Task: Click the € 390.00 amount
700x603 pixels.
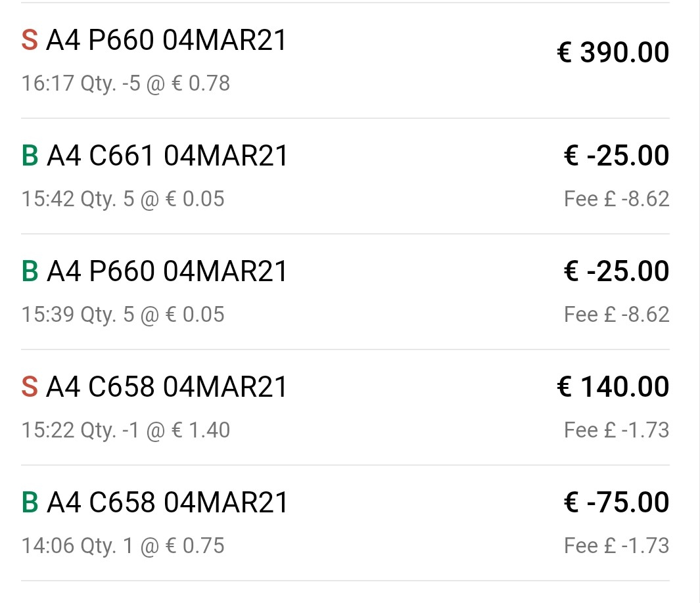Action: [613, 53]
